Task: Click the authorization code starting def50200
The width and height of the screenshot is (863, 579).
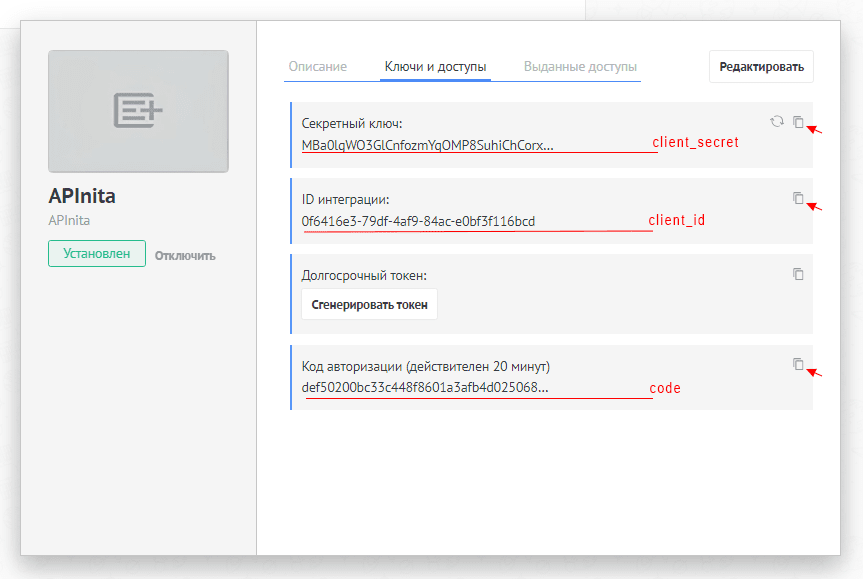Action: coord(424,387)
